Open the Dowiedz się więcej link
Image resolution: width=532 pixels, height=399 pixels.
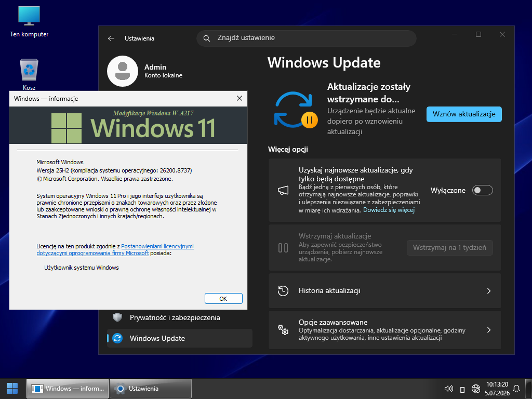coord(389,210)
